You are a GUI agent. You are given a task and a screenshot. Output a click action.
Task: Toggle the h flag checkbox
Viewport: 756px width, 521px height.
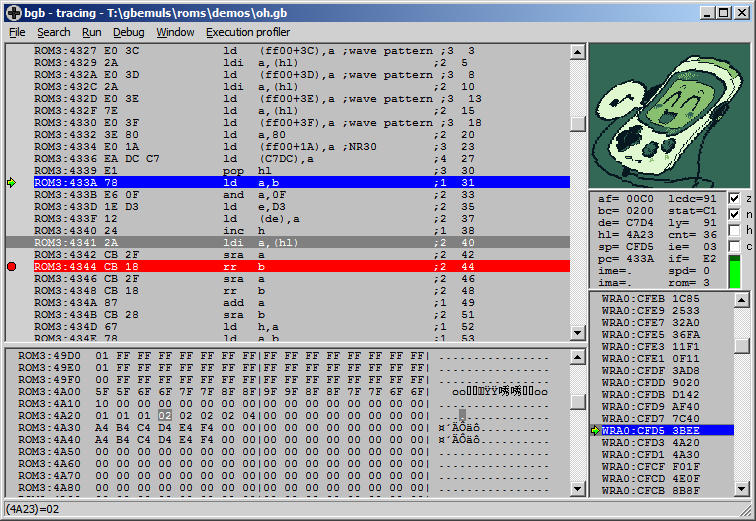click(734, 230)
